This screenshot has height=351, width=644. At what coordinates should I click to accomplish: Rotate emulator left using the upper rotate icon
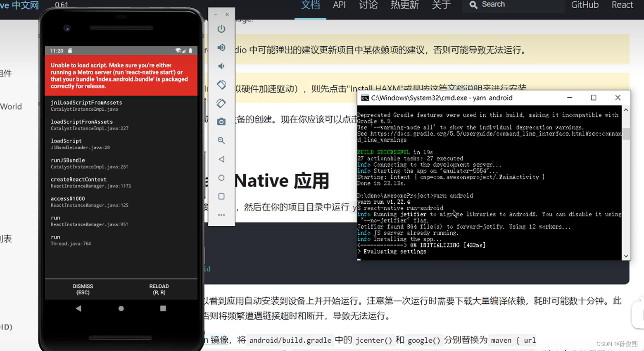[221, 85]
